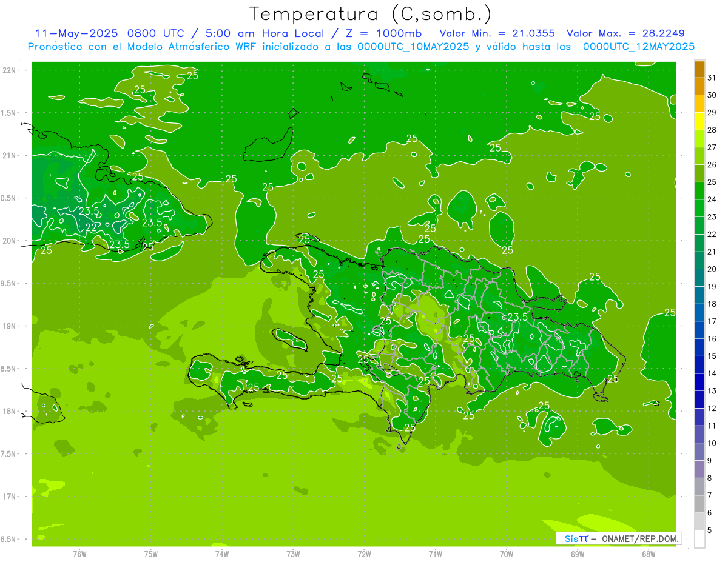The image size is (728, 562).
Task: Click the "68W" longitude axis label
Action: point(648,554)
